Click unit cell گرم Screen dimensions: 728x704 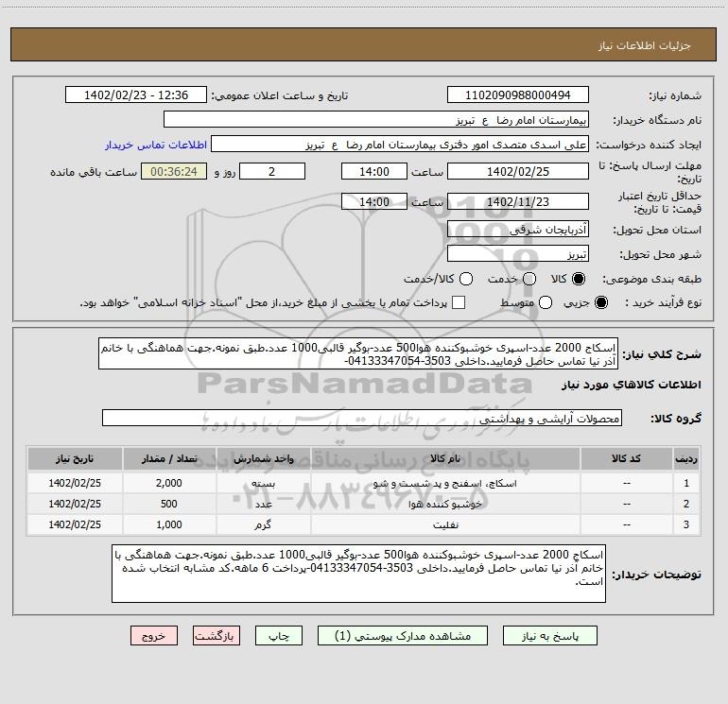[x=263, y=524]
